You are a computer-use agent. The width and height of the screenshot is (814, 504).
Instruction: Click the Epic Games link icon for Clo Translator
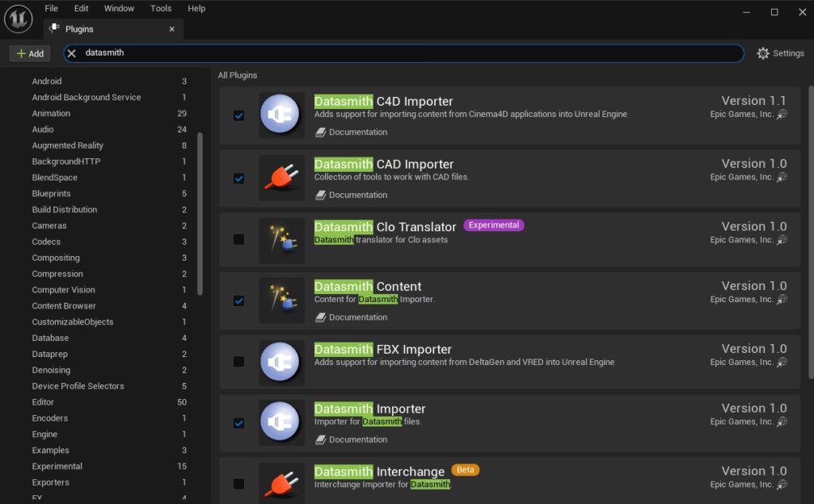click(782, 240)
